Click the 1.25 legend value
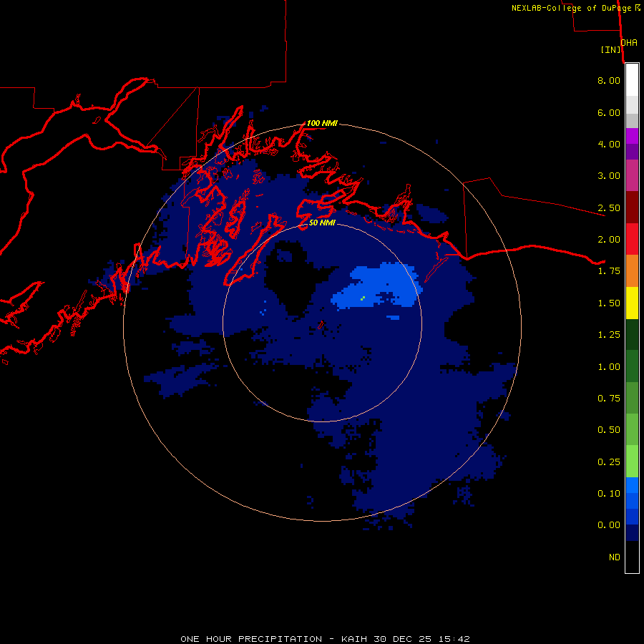 609,335
